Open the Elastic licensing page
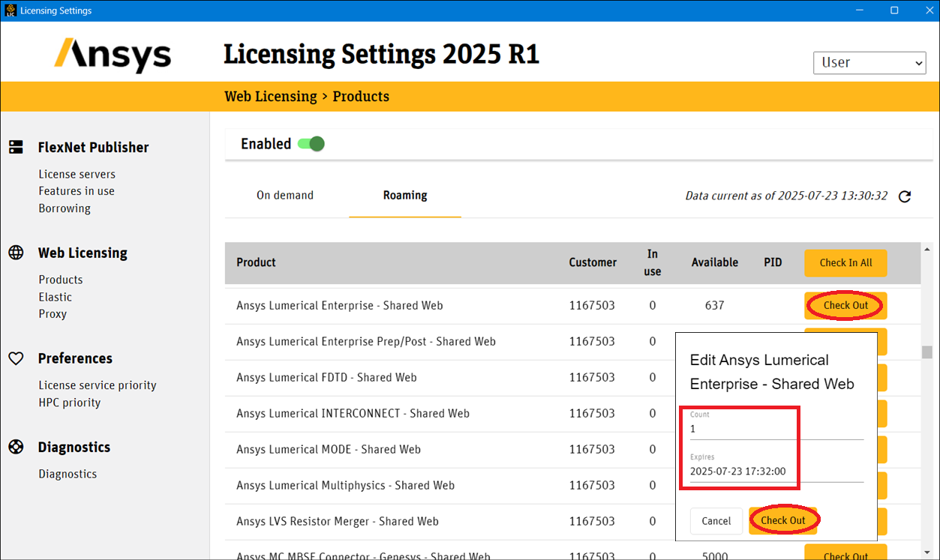 point(56,297)
